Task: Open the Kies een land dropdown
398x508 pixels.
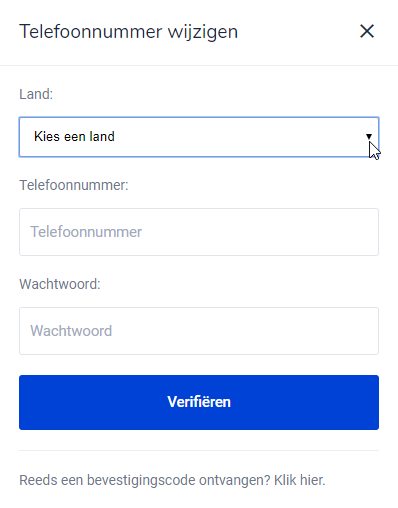Action: tap(199, 137)
